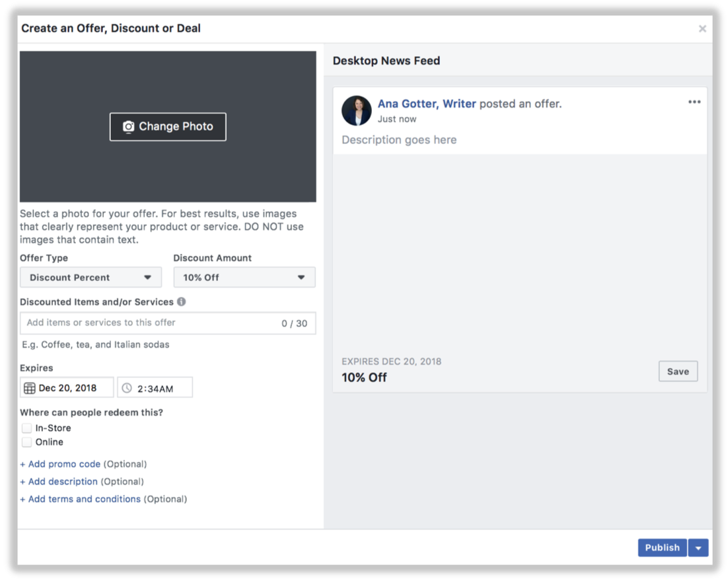Click Save on the offer preview

pos(678,371)
